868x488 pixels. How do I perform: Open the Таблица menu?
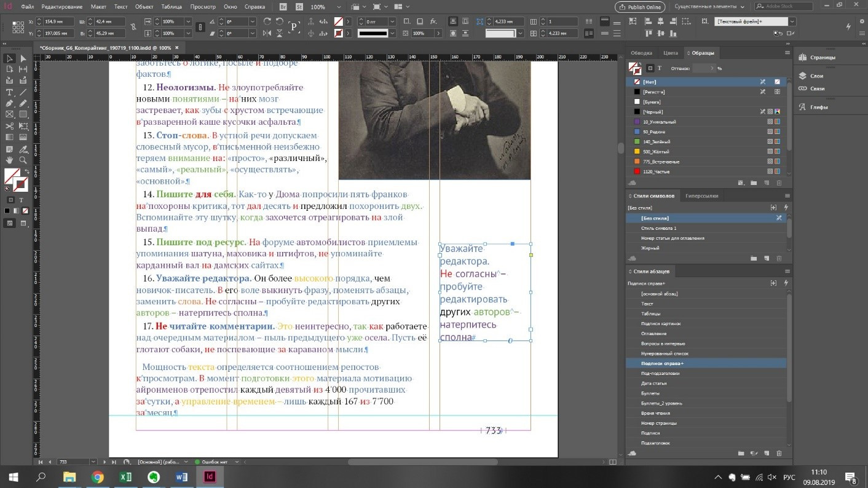click(171, 7)
